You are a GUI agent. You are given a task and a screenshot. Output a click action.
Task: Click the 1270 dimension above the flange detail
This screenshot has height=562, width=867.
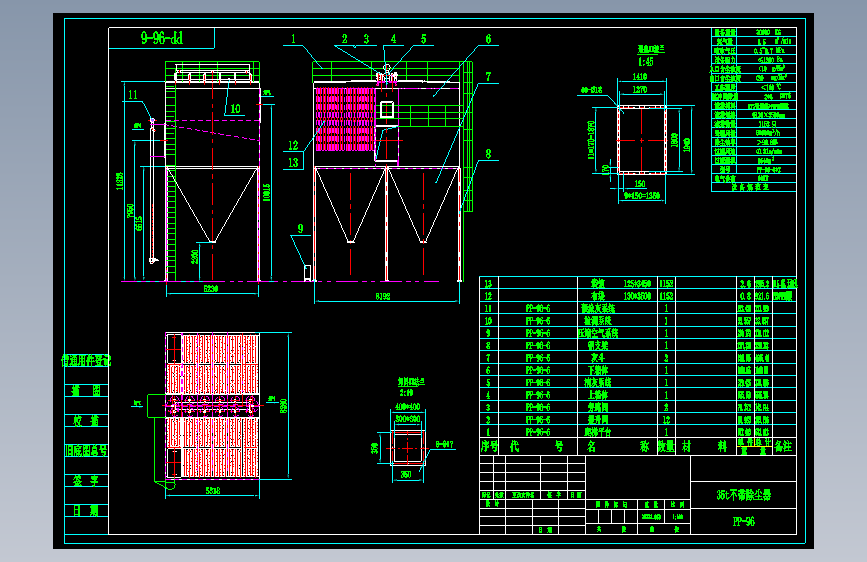(640, 90)
